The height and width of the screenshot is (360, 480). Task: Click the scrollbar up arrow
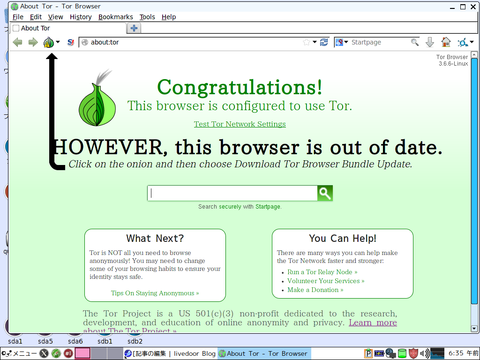click(474, 55)
